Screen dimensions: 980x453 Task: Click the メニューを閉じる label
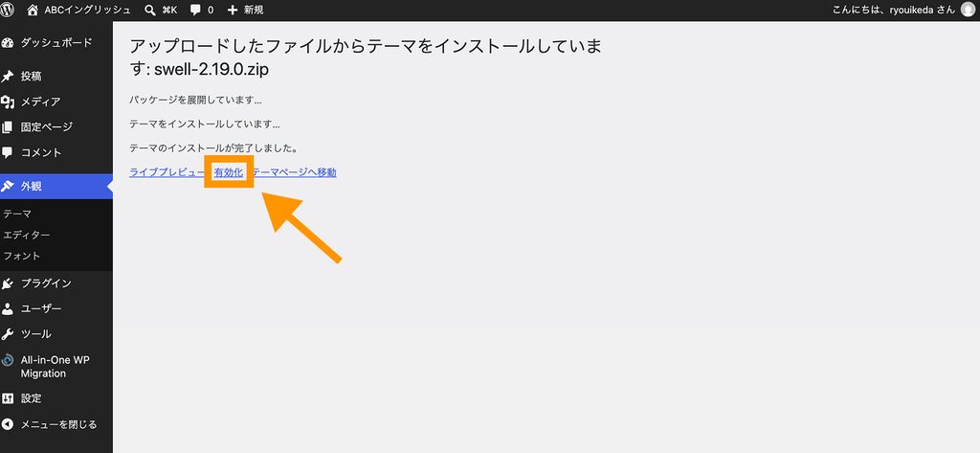(x=58, y=425)
